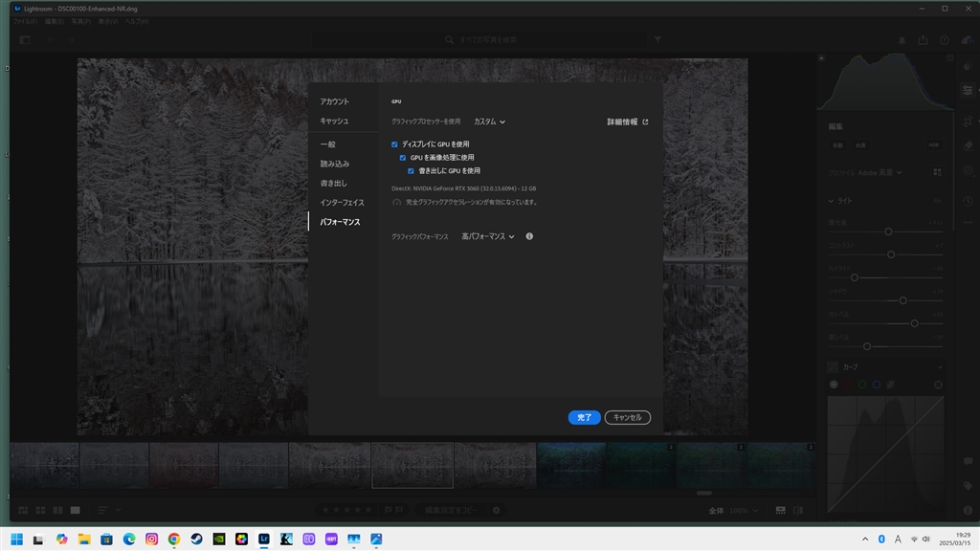This screenshot has width=980, height=551.
Task: Click the 露光量 slider handle
Action: [x=888, y=231]
